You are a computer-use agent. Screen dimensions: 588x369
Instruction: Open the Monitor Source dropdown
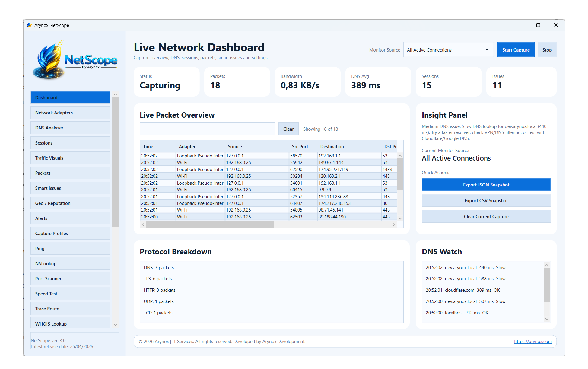[448, 50]
